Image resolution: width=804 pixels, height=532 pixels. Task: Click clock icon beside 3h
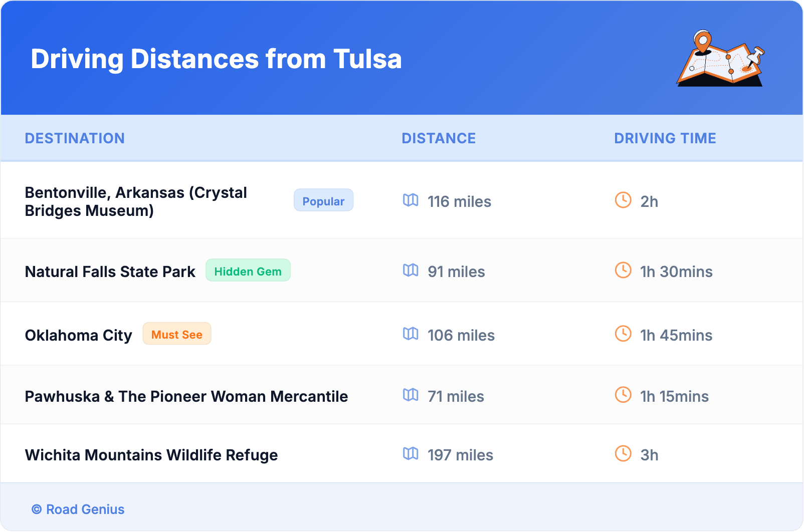tap(623, 454)
